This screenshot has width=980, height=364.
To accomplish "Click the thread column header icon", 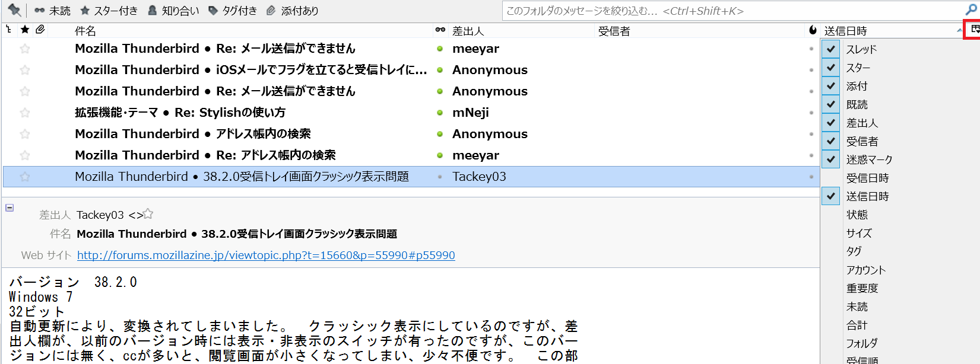I will [x=9, y=30].
